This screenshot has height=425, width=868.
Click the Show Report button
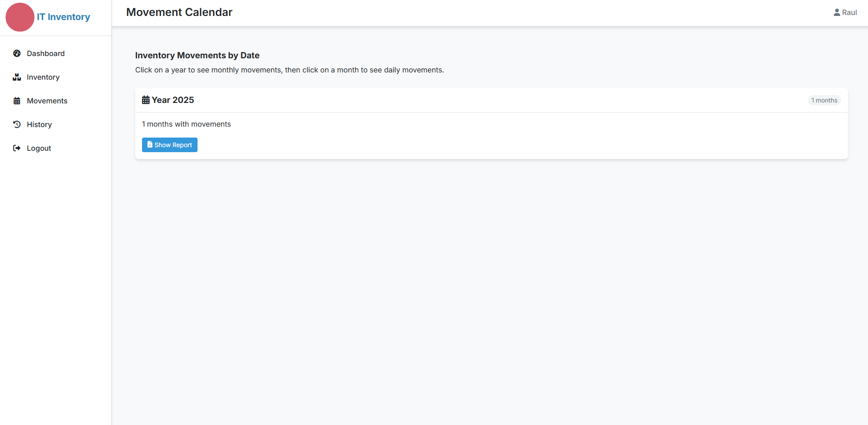click(x=170, y=145)
